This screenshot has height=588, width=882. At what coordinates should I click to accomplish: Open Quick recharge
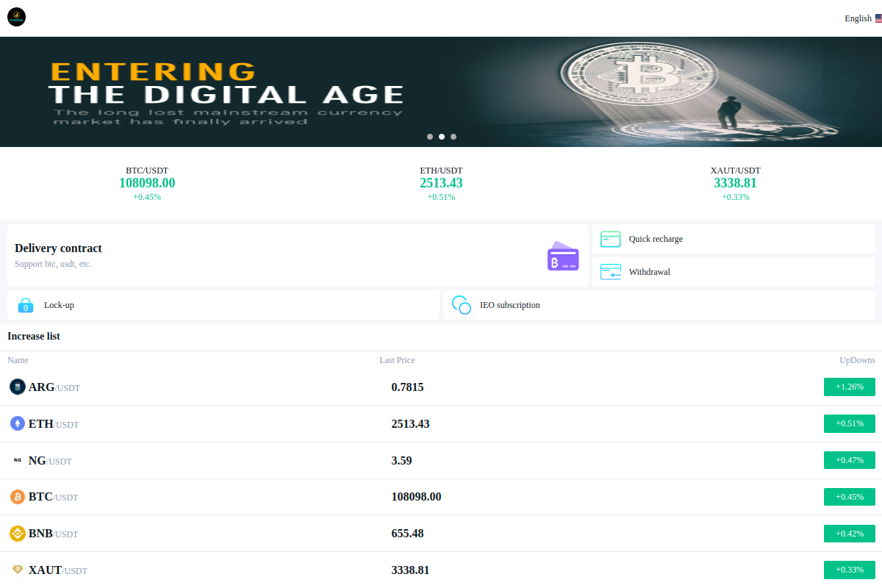tap(734, 239)
